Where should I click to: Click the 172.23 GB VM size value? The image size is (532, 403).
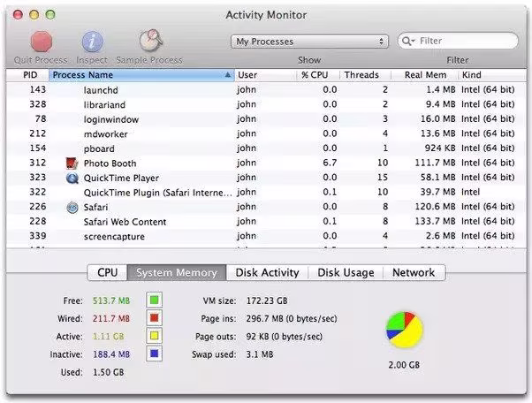click(x=267, y=300)
